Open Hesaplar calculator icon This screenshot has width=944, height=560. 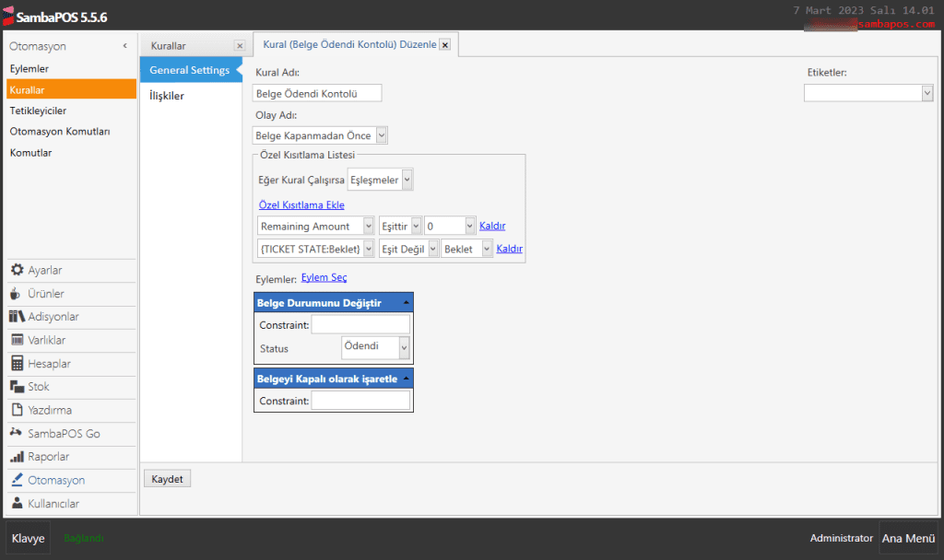(17, 364)
